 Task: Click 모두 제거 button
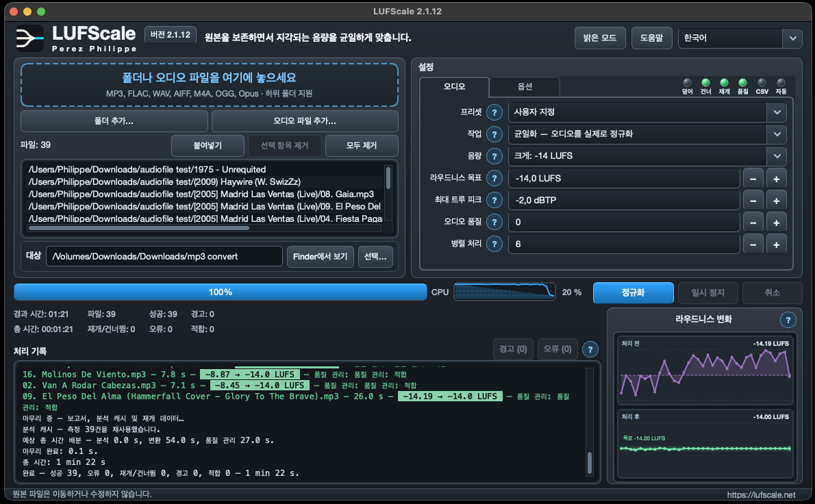coord(362,145)
